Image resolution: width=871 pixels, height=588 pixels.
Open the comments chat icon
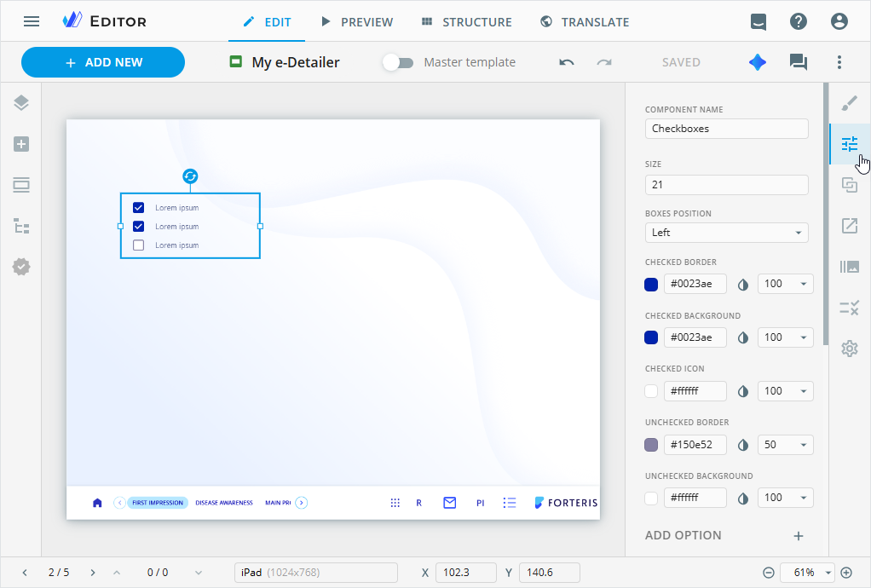click(x=798, y=62)
